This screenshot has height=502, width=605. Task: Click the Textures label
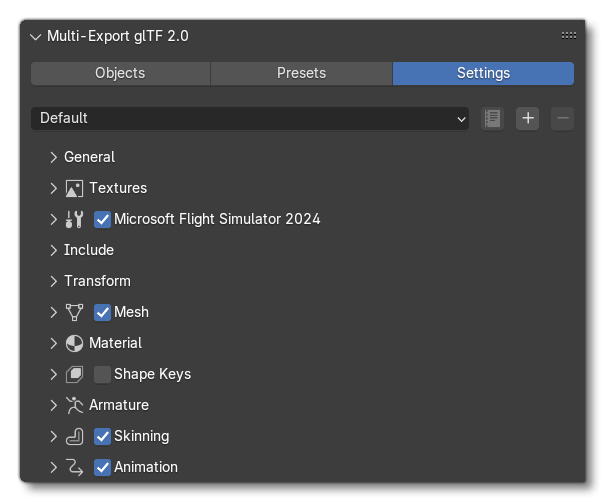coord(118,188)
